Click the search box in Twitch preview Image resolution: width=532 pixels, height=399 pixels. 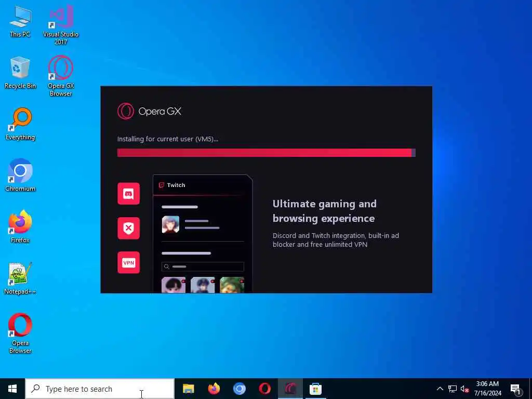point(203,267)
